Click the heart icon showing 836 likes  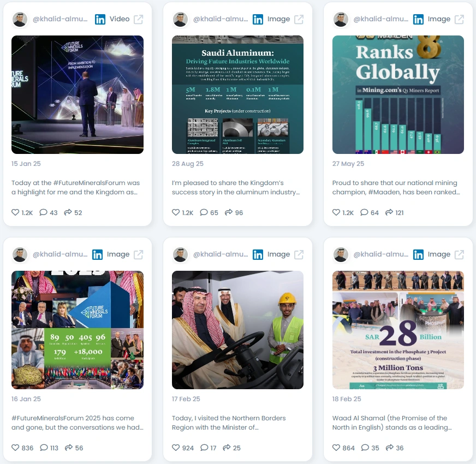point(15,447)
